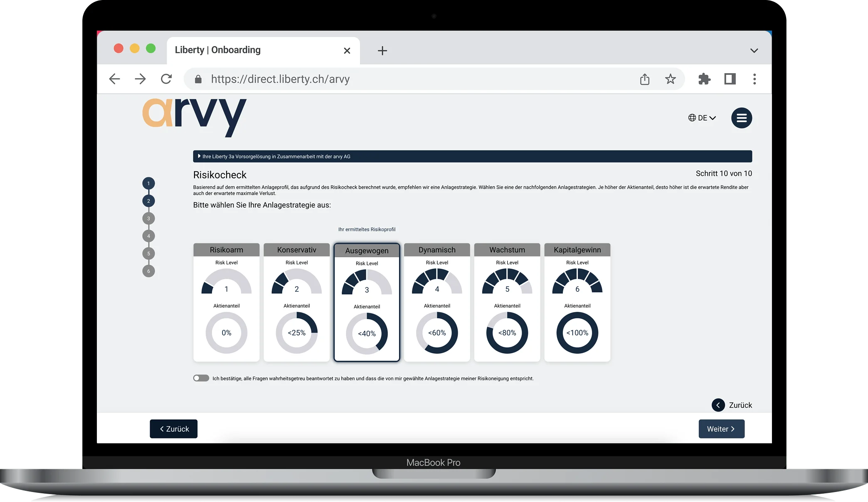868x502 pixels.
Task: Open the three-dot browser menu
Action: pos(754,79)
